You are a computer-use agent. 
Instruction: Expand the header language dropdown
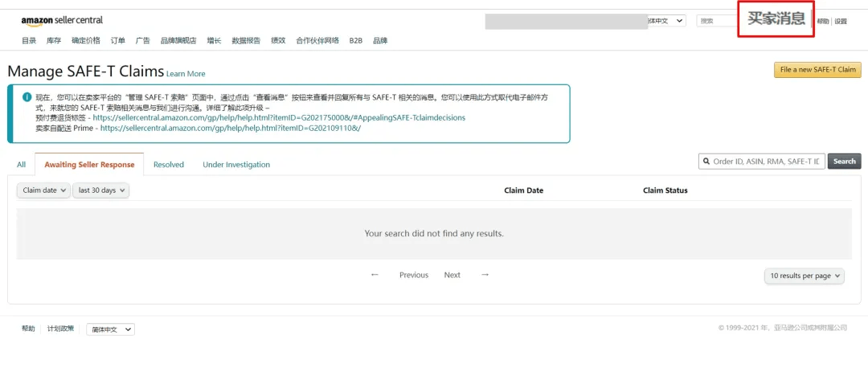point(666,21)
